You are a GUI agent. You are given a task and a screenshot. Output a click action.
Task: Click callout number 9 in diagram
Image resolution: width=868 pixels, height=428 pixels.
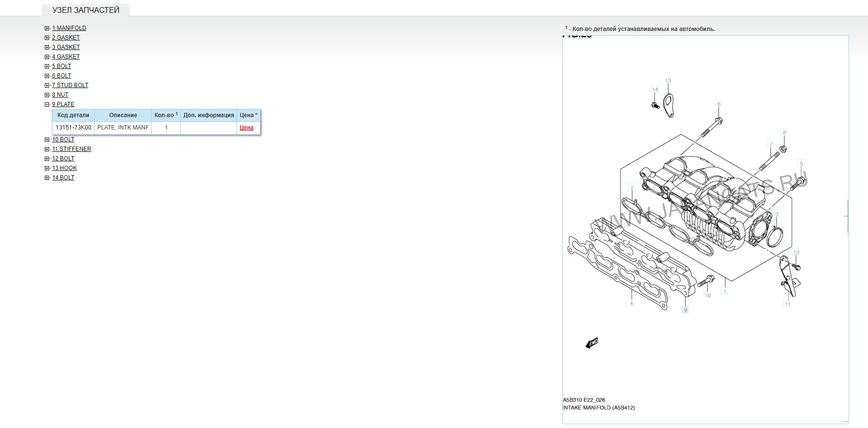pyautogui.click(x=685, y=310)
